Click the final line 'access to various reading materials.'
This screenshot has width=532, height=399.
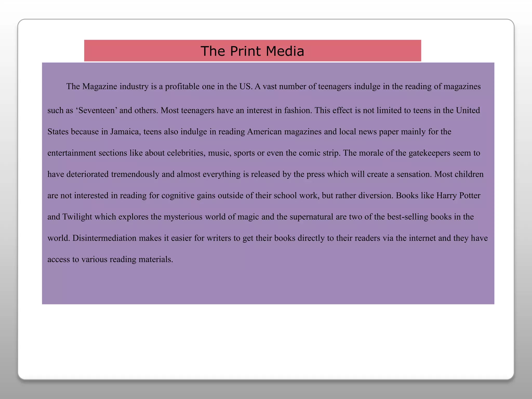(110, 260)
